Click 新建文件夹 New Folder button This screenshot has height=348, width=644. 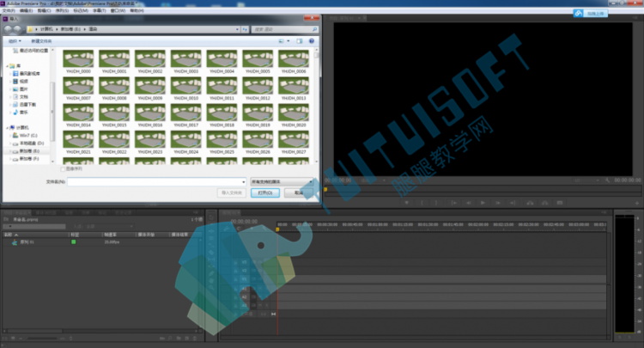pyautogui.click(x=41, y=41)
